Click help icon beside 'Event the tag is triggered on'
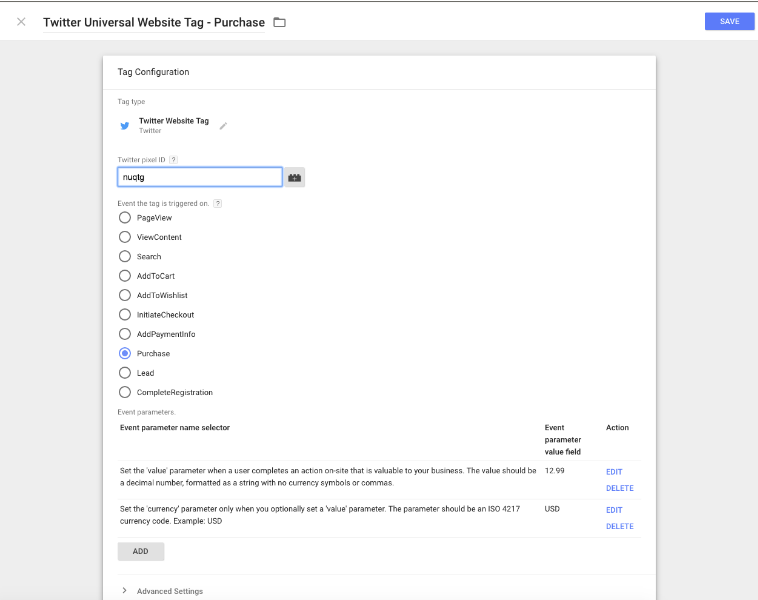Image resolution: width=758 pixels, height=600 pixels. coord(218,203)
